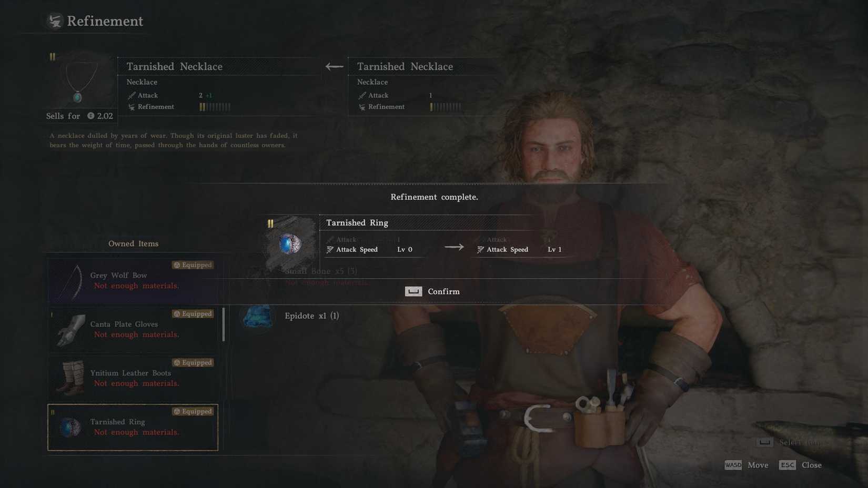Click the Tarnished Ring gem icon in dialog

(x=290, y=245)
